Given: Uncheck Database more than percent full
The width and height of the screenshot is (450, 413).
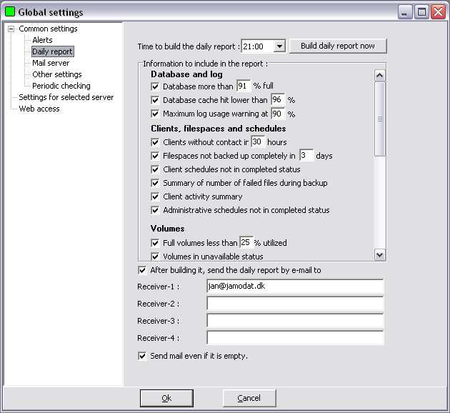Looking at the screenshot, I should coord(155,87).
